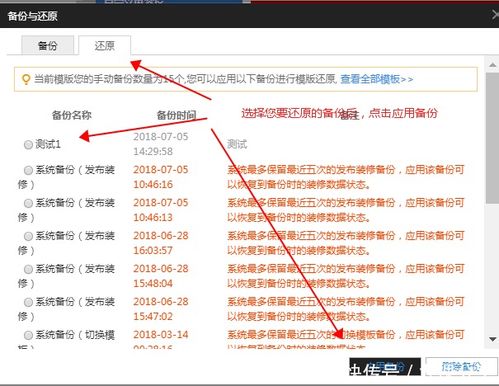Screen dimensions: 499x386
Task: Switch to the 备份 tab
Action: point(47,45)
